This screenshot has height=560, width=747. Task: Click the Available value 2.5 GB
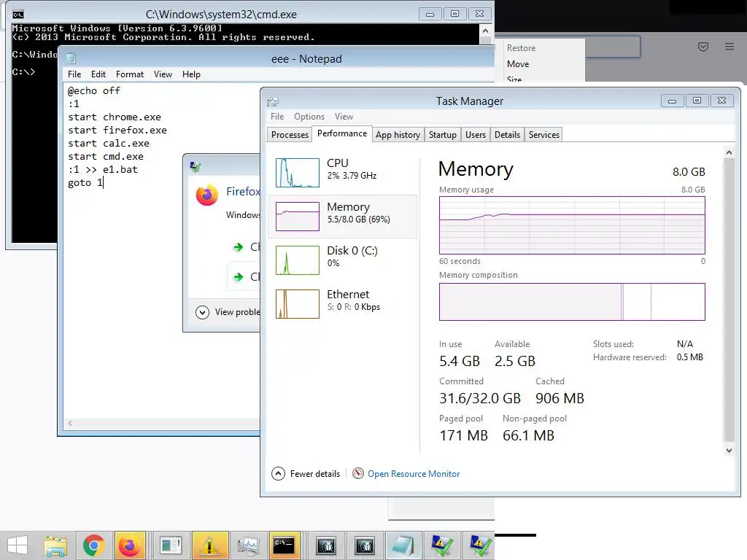[x=514, y=361]
